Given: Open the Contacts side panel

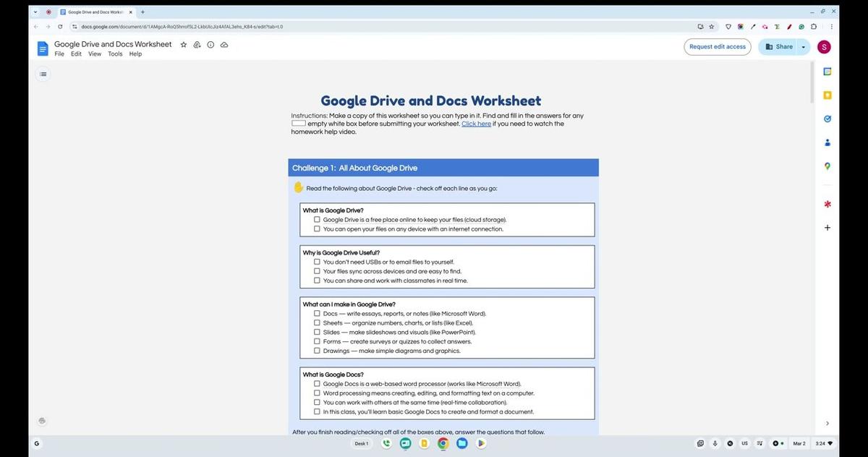Looking at the screenshot, I should tap(827, 142).
